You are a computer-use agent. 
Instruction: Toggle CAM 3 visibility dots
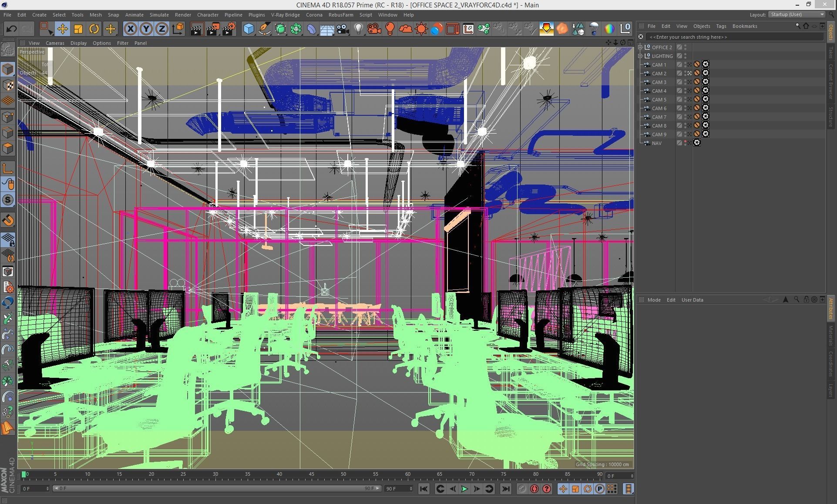coord(685,82)
